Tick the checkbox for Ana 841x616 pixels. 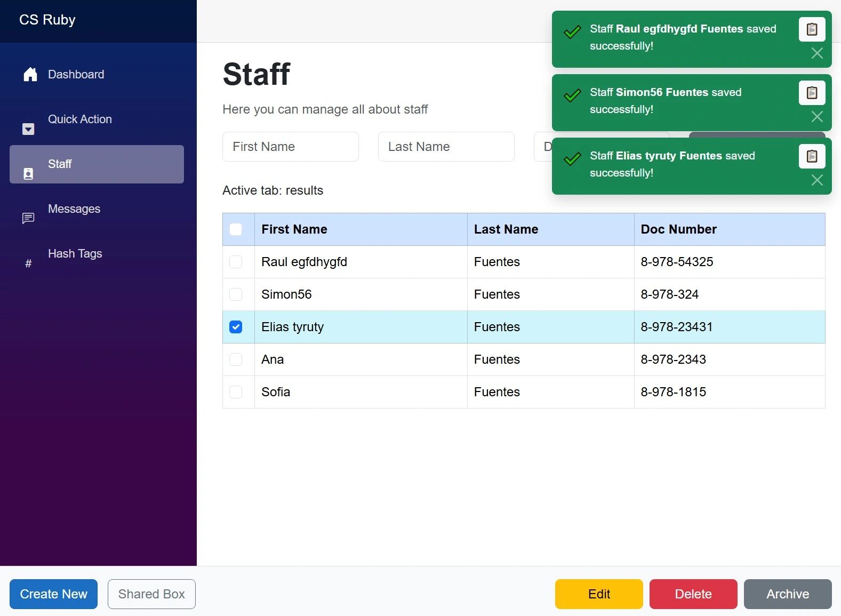[x=236, y=359]
